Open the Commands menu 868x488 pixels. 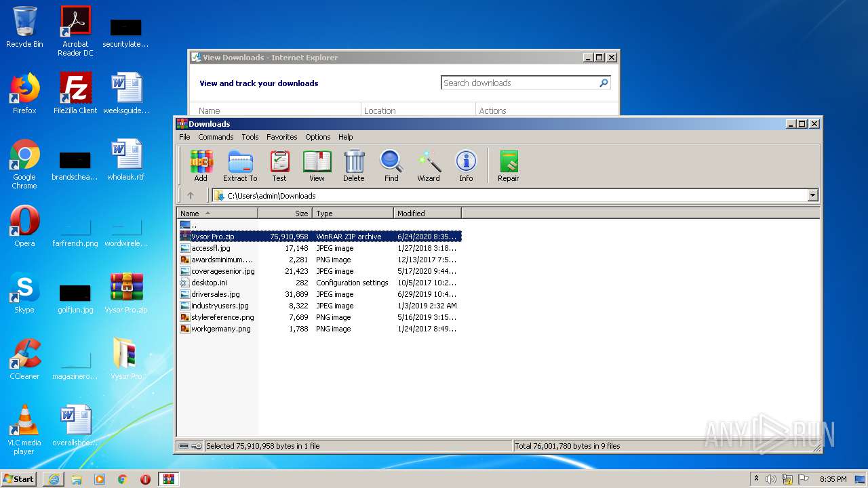[x=216, y=137]
